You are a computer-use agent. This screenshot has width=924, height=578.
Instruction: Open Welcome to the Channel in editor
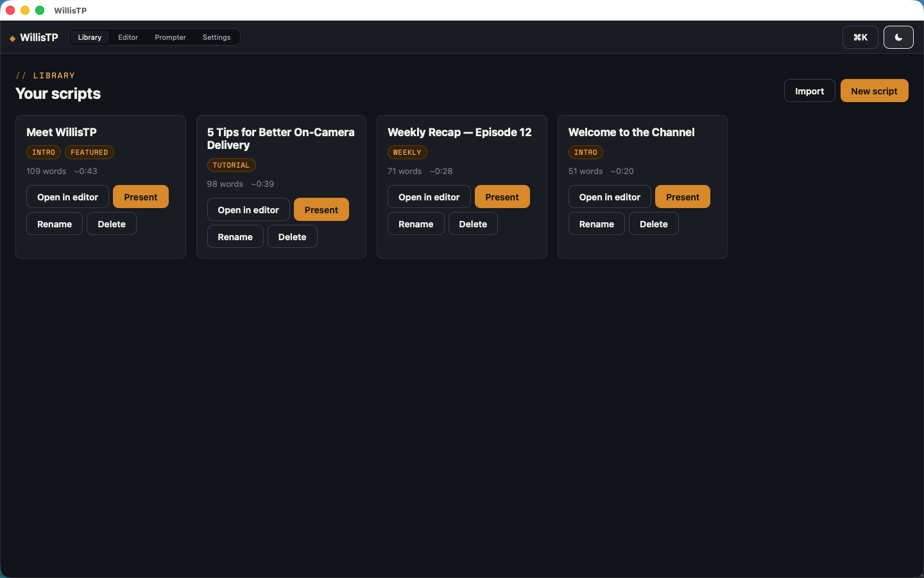point(610,197)
